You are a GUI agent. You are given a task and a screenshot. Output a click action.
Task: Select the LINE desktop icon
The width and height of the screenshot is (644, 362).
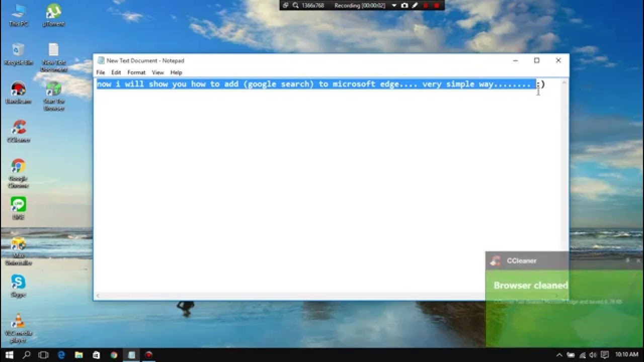coord(18,208)
